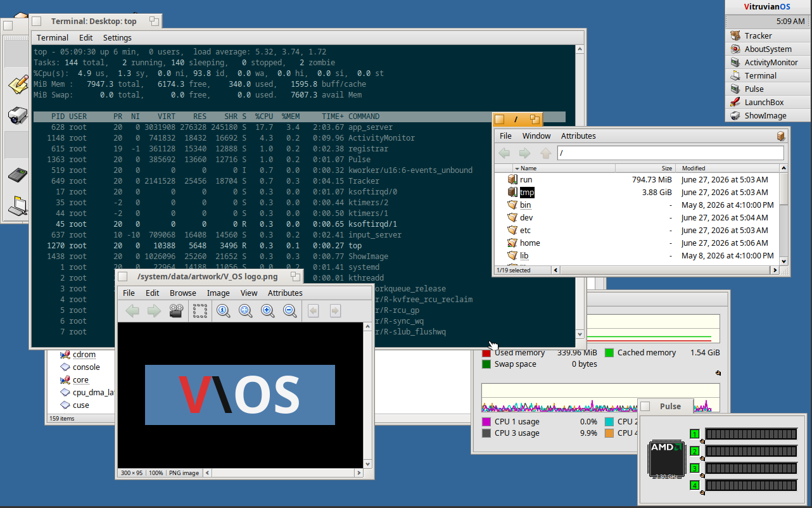Open the Window menu in Tracker

tap(536, 136)
